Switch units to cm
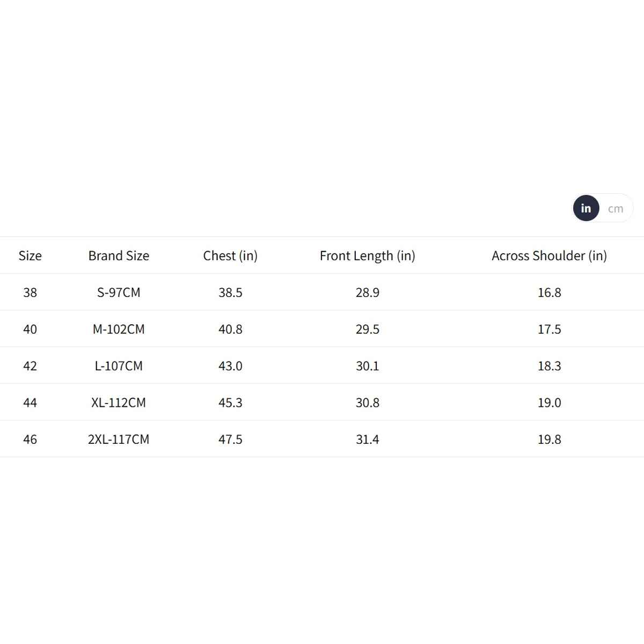The image size is (644, 644). pyautogui.click(x=616, y=209)
